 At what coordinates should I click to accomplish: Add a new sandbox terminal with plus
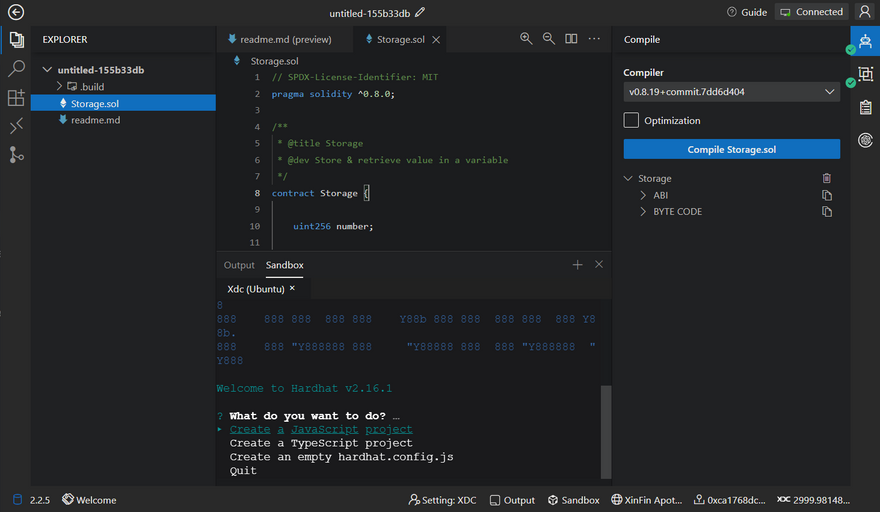578,264
